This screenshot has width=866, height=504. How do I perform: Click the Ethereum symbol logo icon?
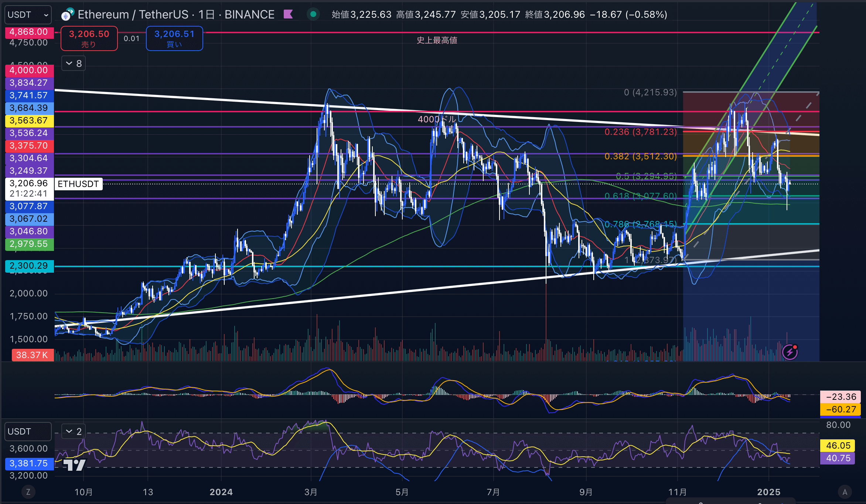tap(68, 15)
